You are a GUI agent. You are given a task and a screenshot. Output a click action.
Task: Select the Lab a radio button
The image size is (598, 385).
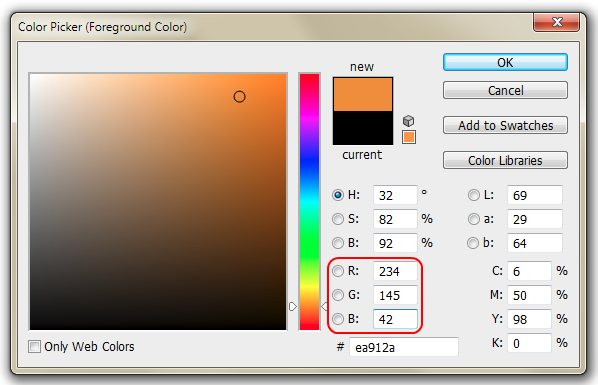point(474,219)
